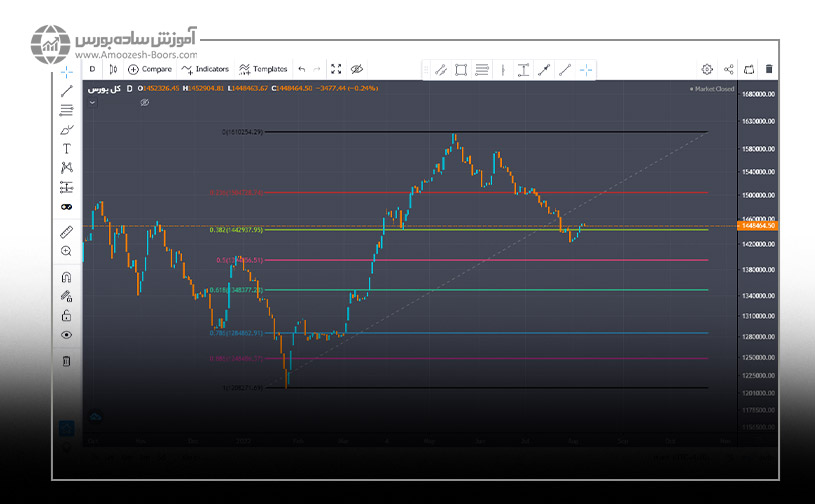The width and height of the screenshot is (815, 504).
Task: Click the trash icon in left toolbar
Action: click(66, 360)
